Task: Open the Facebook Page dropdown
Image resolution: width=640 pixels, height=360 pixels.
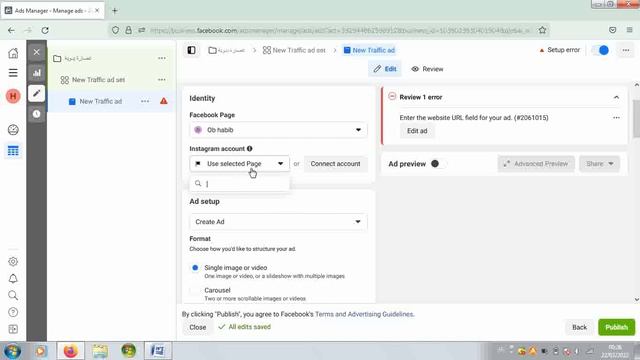Action: [278, 130]
